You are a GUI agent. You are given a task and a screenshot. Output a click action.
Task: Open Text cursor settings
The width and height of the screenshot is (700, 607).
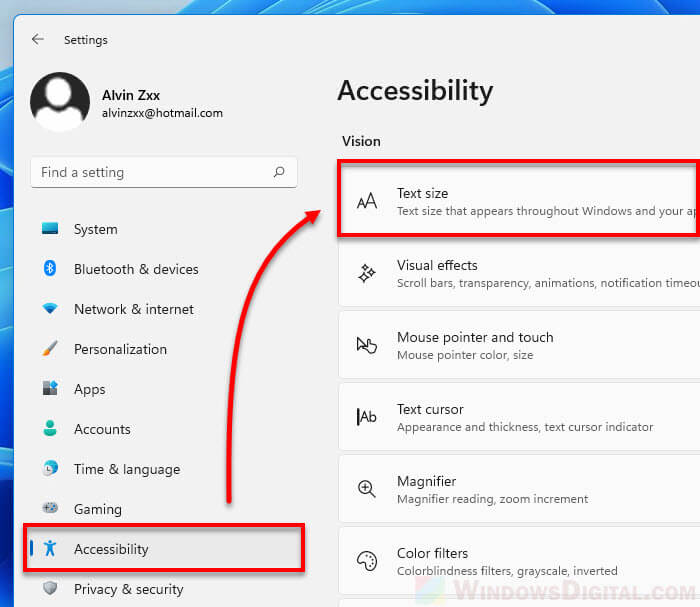[519, 417]
